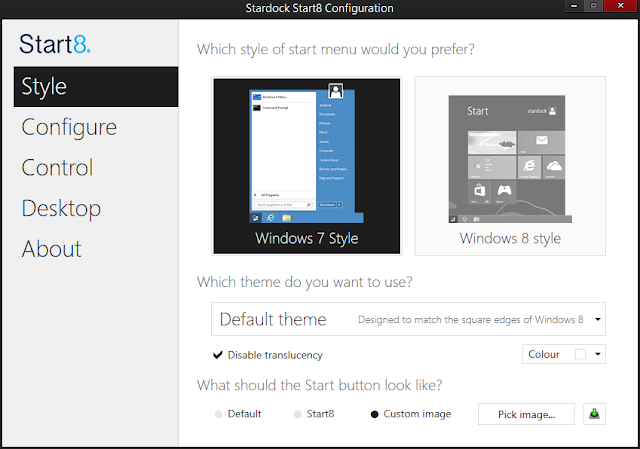Go to the Desktop section

pyautogui.click(x=61, y=209)
